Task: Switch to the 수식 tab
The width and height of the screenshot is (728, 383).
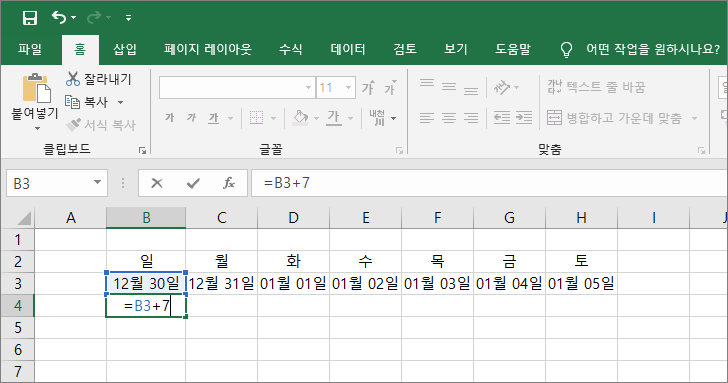Action: (x=291, y=49)
